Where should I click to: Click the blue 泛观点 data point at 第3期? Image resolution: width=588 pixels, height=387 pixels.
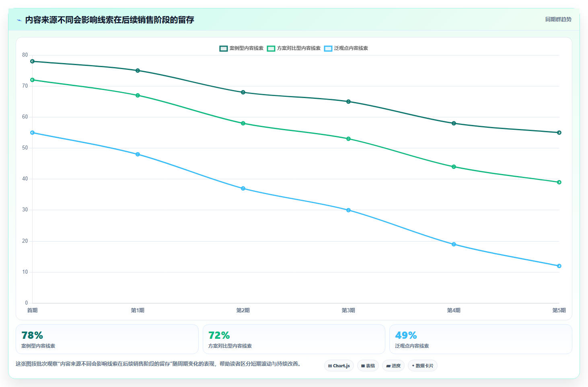click(348, 210)
